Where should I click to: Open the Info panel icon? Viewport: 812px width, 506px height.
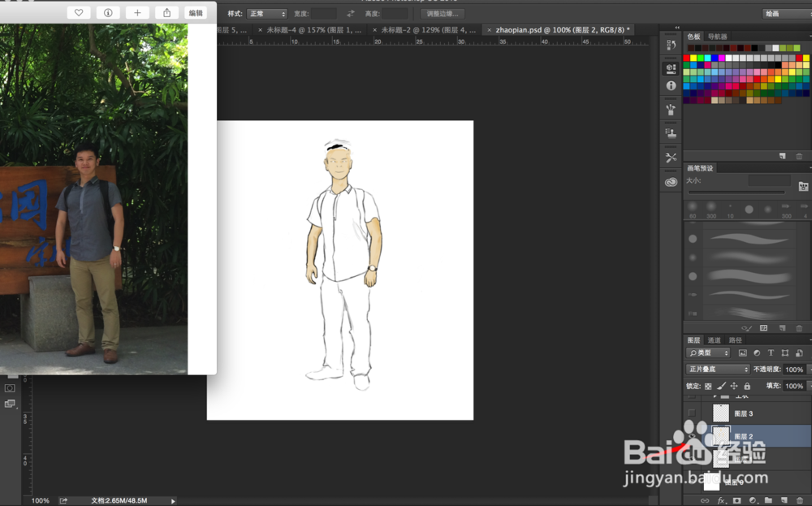[672, 86]
